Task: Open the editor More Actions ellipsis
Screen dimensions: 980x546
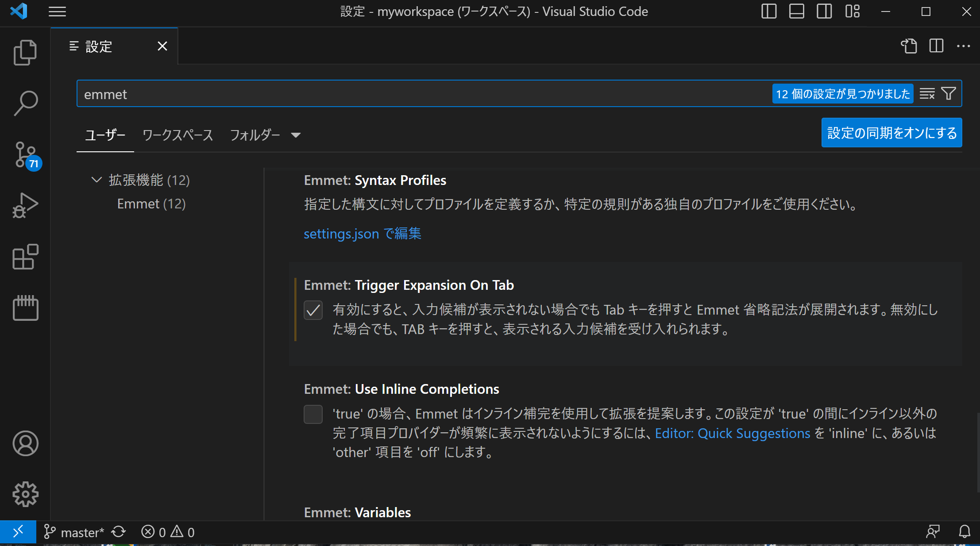Action: point(964,46)
